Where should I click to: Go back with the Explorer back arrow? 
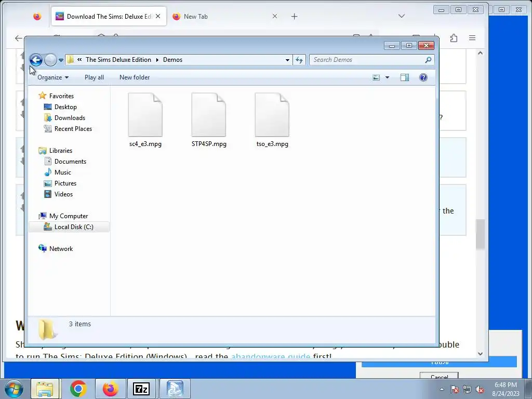[36, 60]
